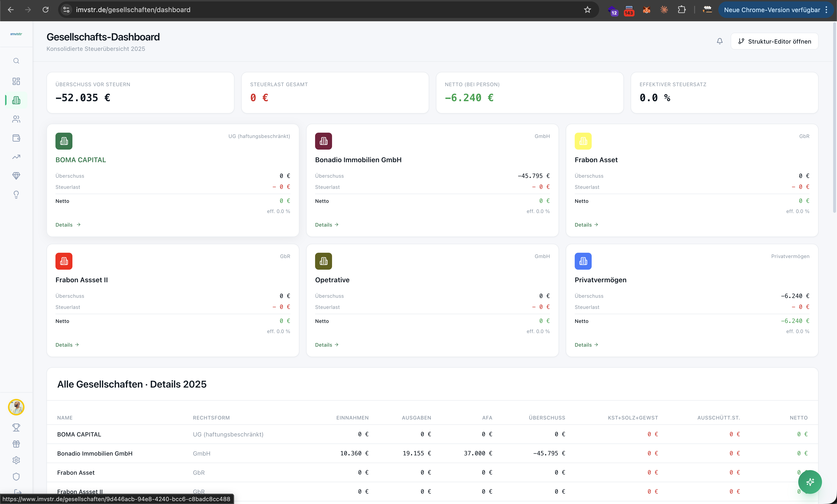Click the trophy icon in the sidebar
The image size is (837, 504).
click(x=16, y=427)
